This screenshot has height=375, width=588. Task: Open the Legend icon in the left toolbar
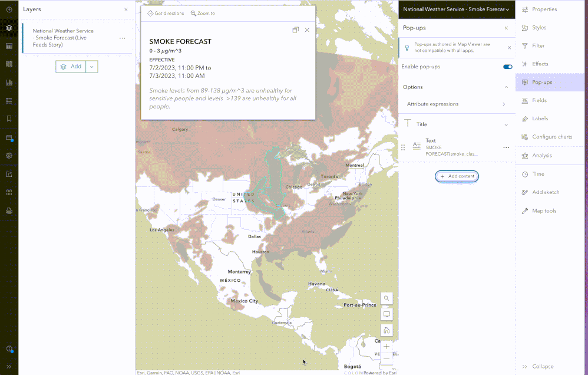pos(9,101)
